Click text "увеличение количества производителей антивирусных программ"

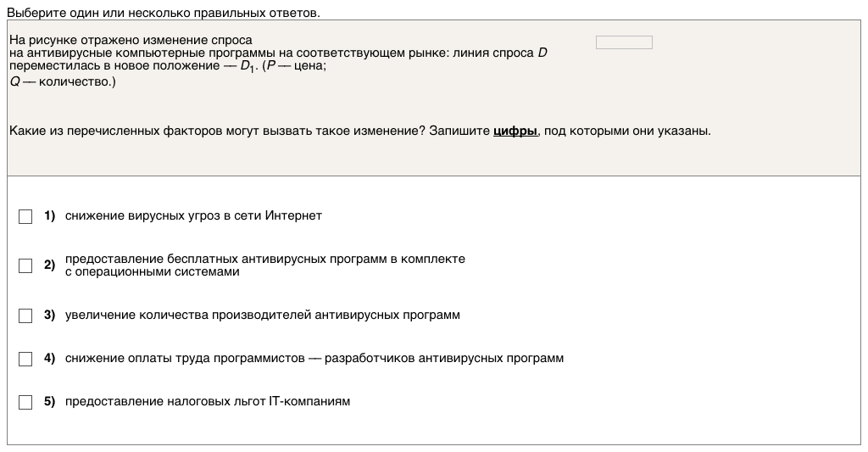click(x=262, y=315)
